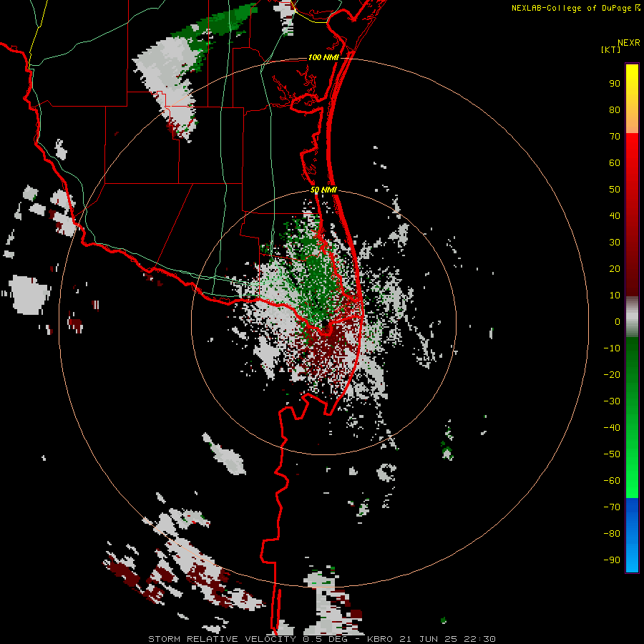Click the NEXR label above the color scale
The image size is (644, 644).
pos(629,43)
